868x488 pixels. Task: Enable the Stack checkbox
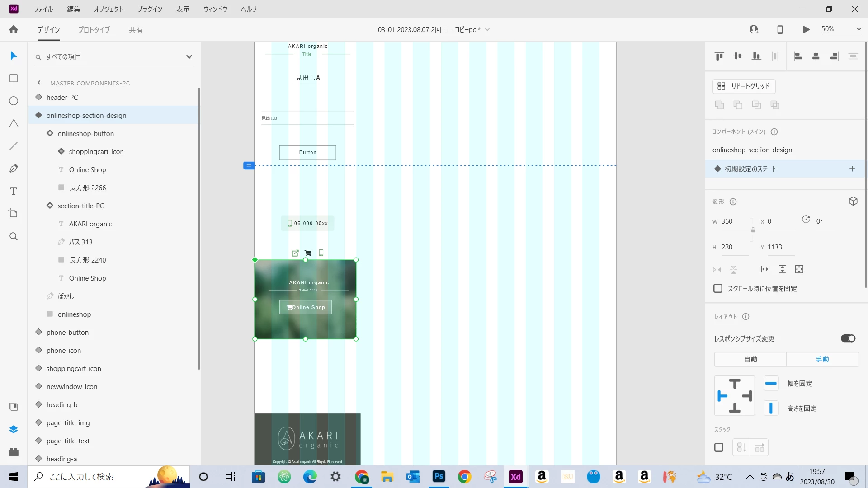point(719,447)
